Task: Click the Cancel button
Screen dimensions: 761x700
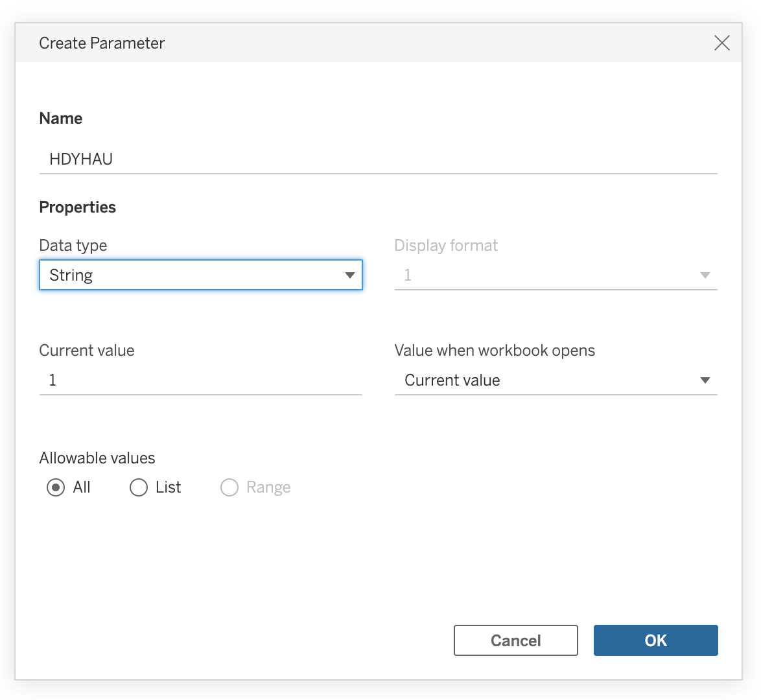Action: 516,640
